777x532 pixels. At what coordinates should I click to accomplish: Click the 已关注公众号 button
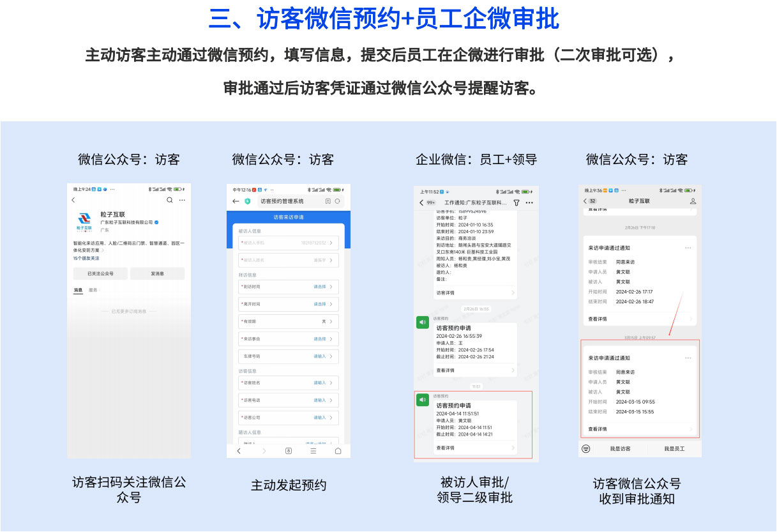(x=100, y=273)
